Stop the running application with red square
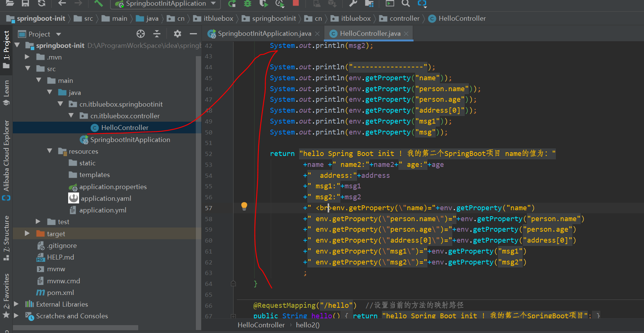The width and height of the screenshot is (644, 333). tap(296, 3)
